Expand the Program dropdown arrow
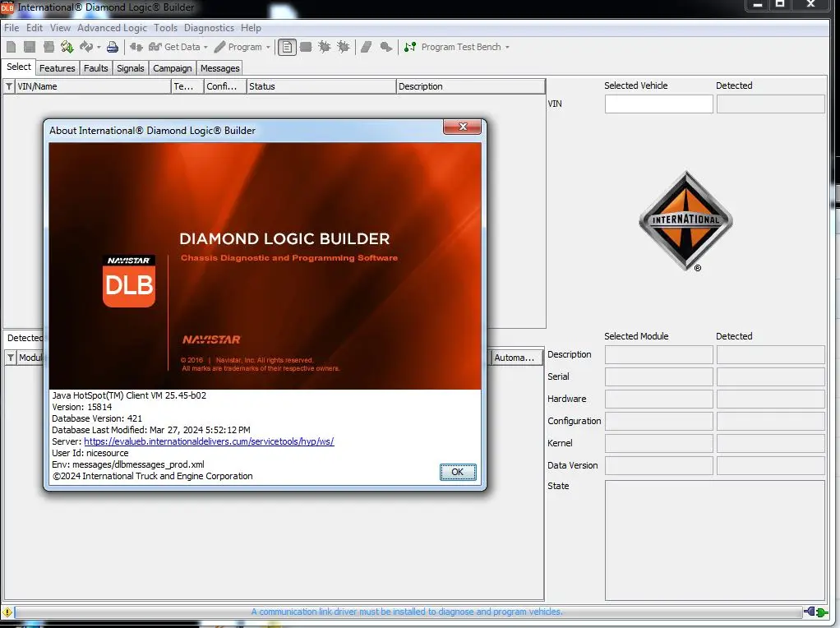840x628 pixels. coord(269,47)
